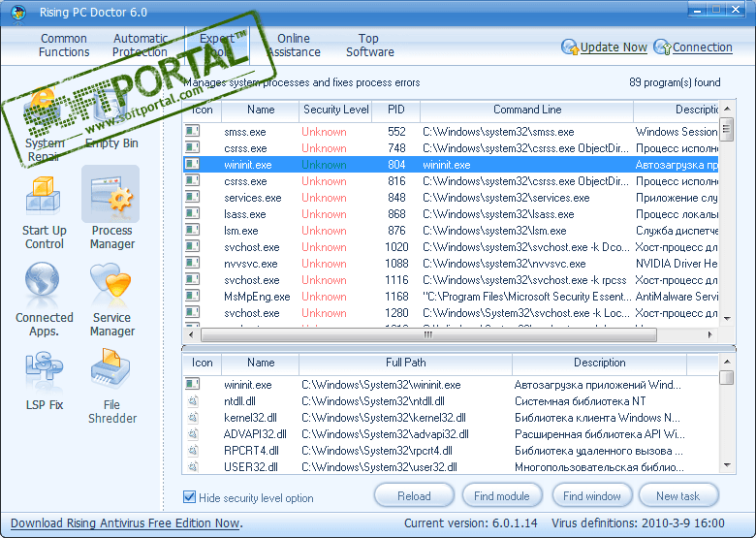Open the Online Assistance tab
The image size is (756, 538).
[x=294, y=45]
